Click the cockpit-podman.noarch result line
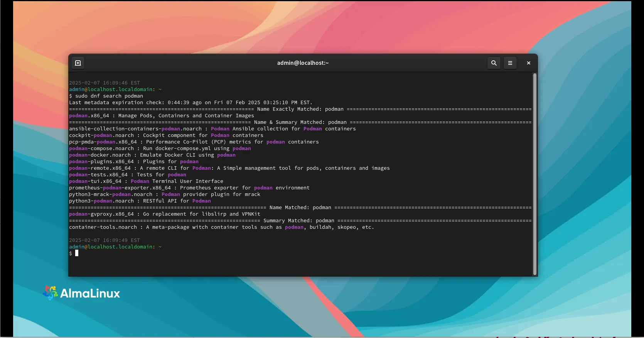The width and height of the screenshot is (644, 338). pos(166,135)
